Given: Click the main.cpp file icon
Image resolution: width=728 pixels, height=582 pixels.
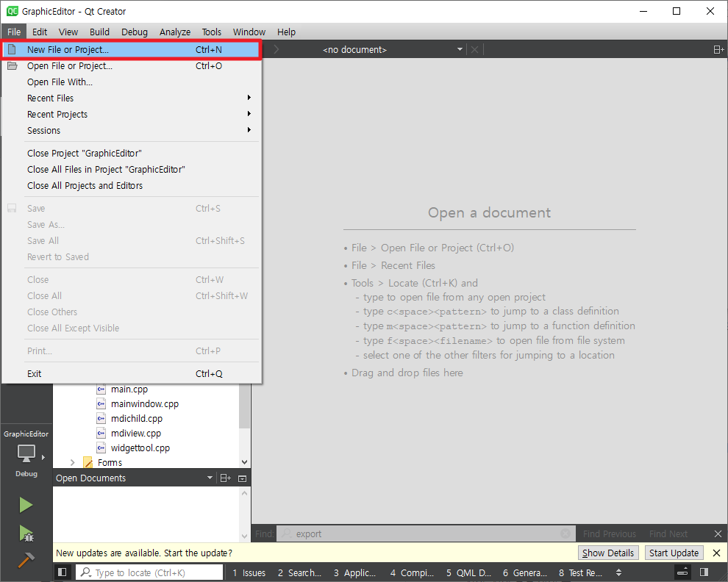Looking at the screenshot, I should tap(101, 389).
